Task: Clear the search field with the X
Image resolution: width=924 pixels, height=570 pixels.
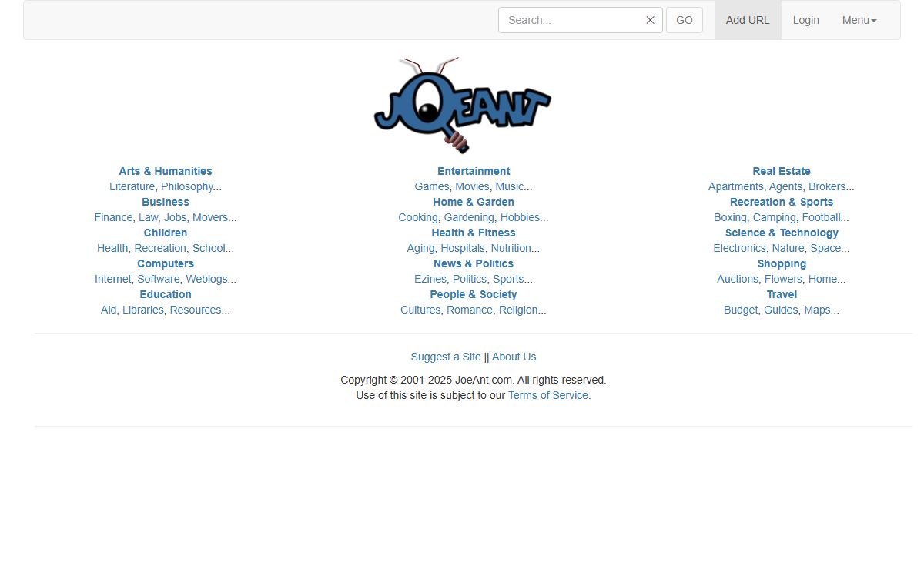Action: tap(650, 20)
